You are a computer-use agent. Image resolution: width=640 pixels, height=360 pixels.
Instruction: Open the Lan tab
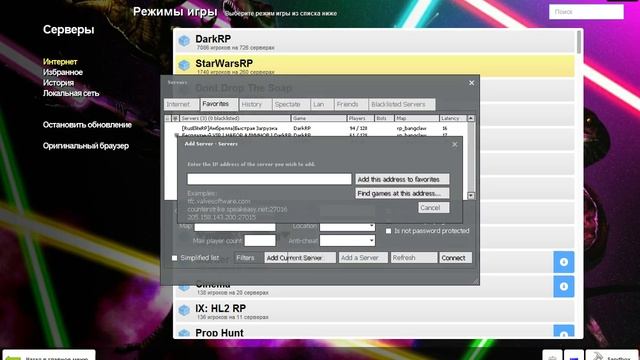pos(322,104)
